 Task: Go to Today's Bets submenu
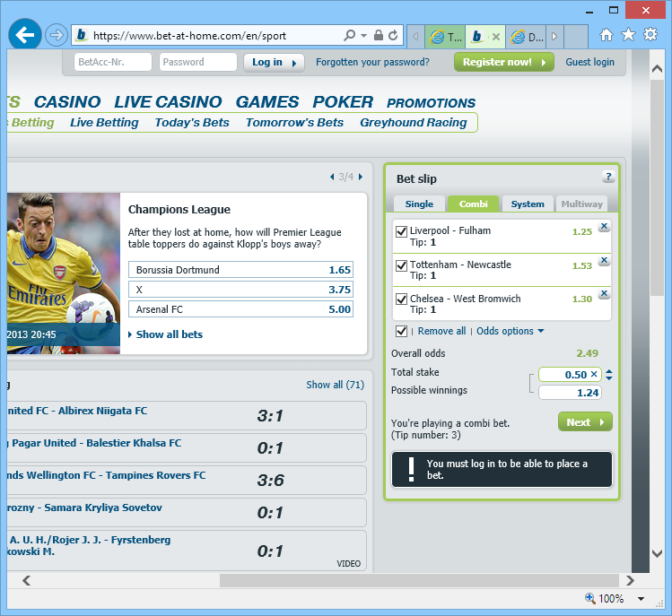pos(192,123)
